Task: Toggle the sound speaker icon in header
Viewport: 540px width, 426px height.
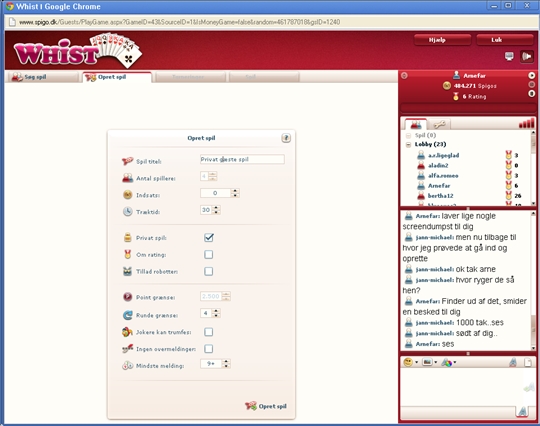Action: (x=527, y=56)
